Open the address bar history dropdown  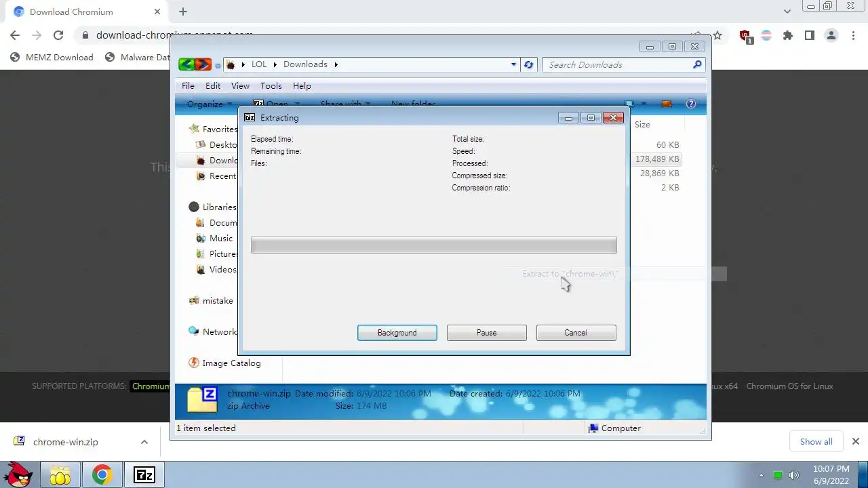click(x=513, y=64)
